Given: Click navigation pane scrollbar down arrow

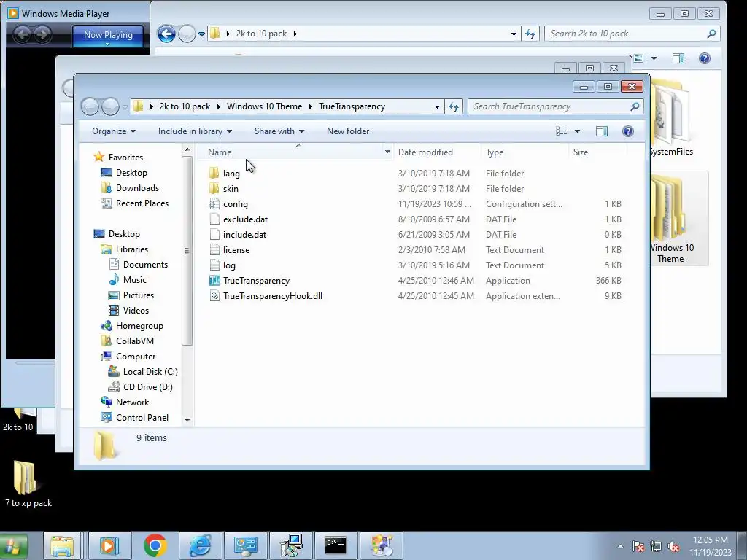Looking at the screenshot, I should (187, 420).
